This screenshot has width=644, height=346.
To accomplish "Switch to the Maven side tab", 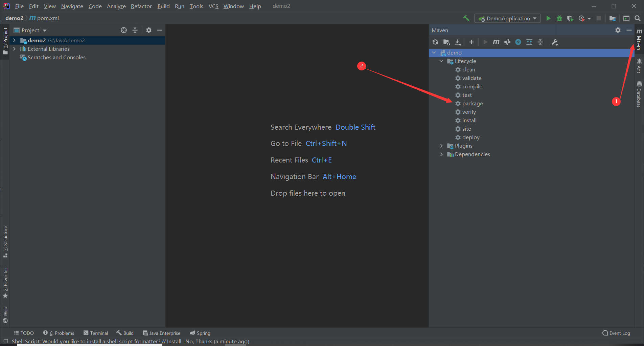I will pos(639,40).
